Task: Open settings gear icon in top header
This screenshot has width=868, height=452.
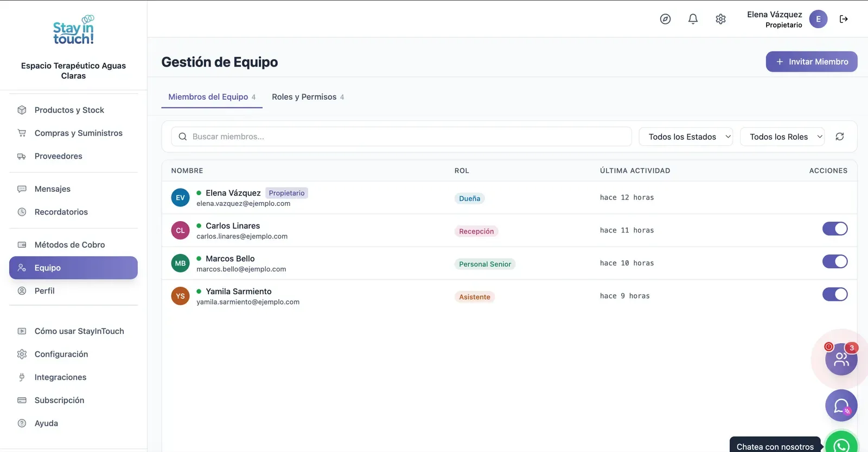Action: 720,19
